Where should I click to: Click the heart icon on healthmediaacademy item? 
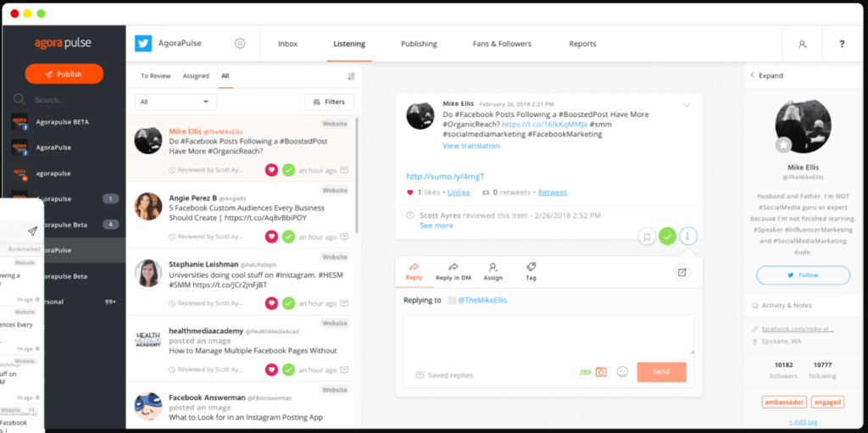click(271, 369)
